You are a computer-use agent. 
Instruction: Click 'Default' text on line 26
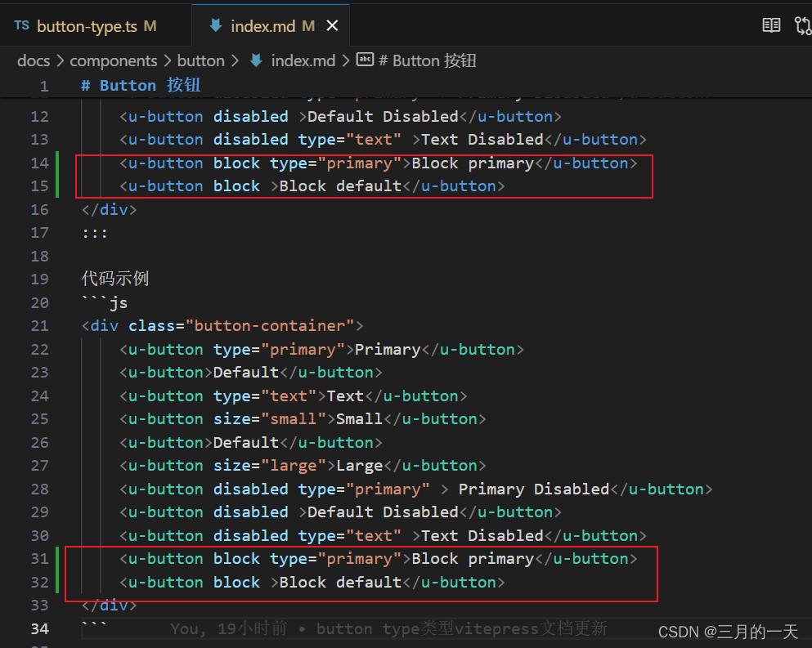coord(246,443)
